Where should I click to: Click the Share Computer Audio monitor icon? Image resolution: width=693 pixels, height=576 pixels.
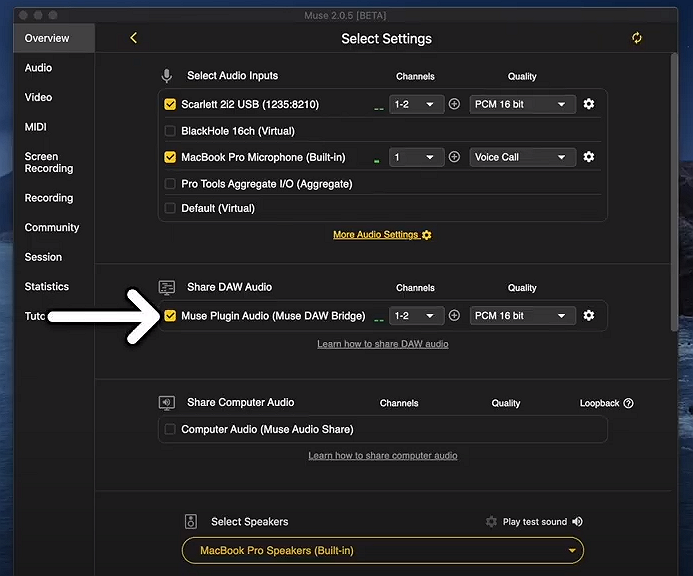167,403
